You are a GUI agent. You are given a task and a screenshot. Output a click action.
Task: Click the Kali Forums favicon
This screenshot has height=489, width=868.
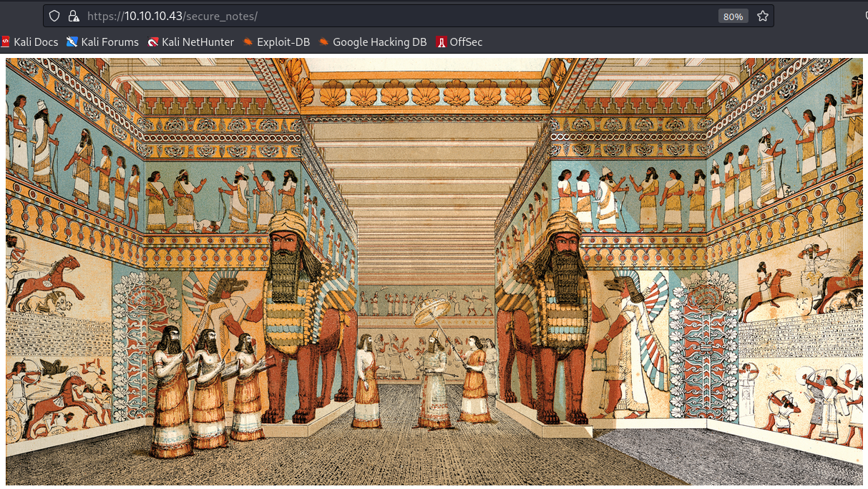click(x=72, y=42)
